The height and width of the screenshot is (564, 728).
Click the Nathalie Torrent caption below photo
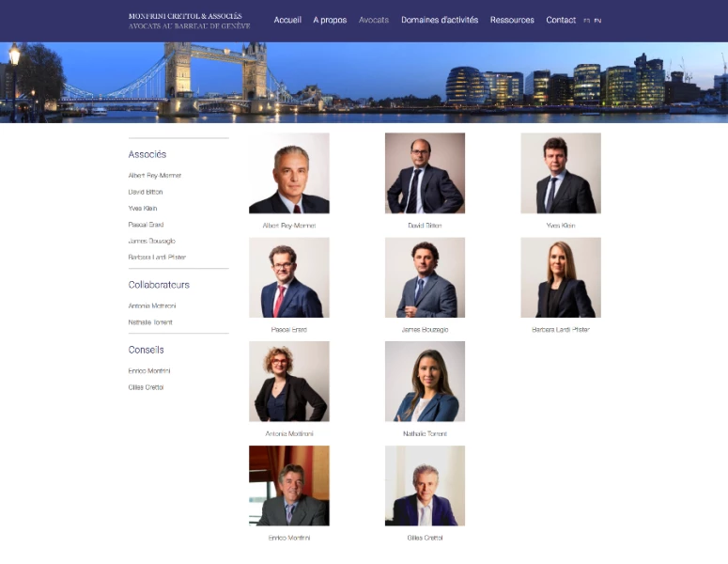(425, 433)
